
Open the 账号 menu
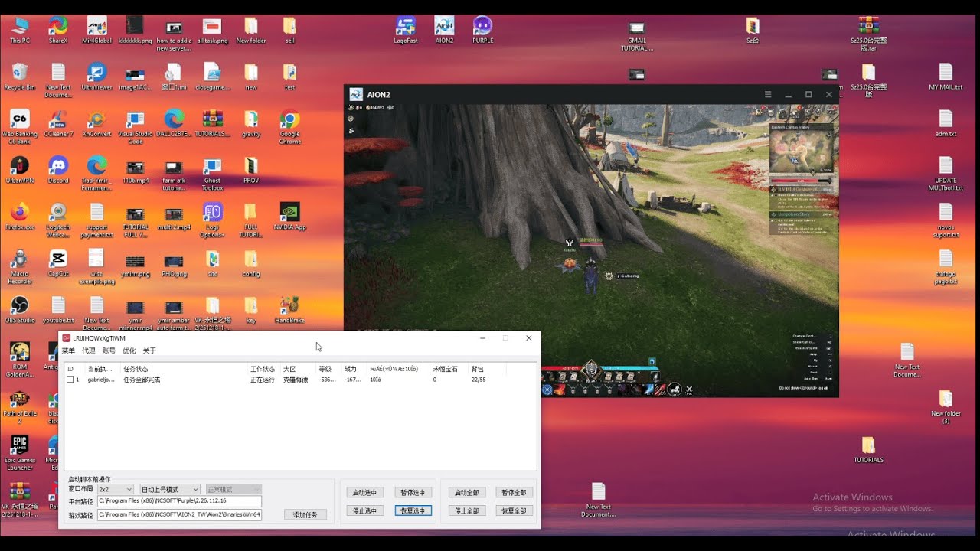(109, 350)
